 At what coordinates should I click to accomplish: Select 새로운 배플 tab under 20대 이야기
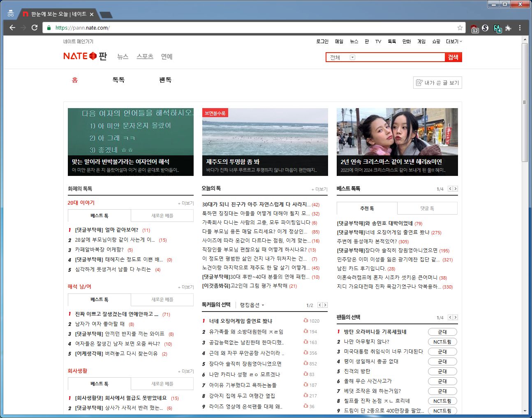(162, 216)
